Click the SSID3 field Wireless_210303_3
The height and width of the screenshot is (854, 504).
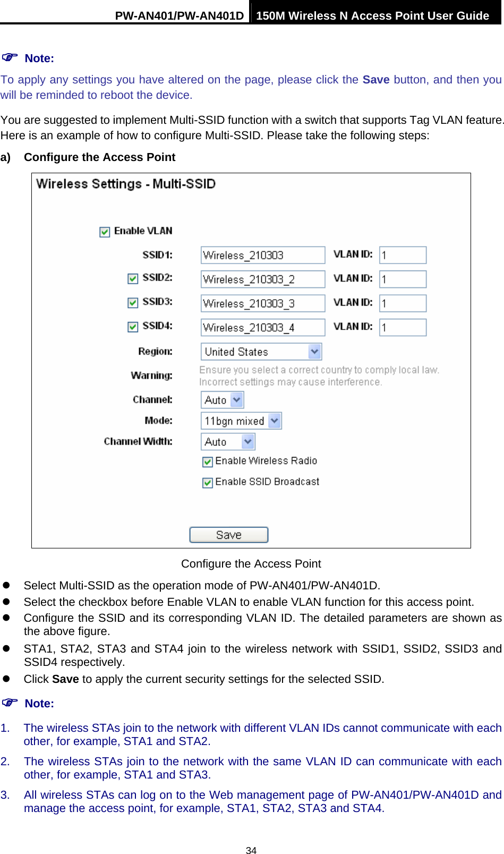(x=263, y=303)
